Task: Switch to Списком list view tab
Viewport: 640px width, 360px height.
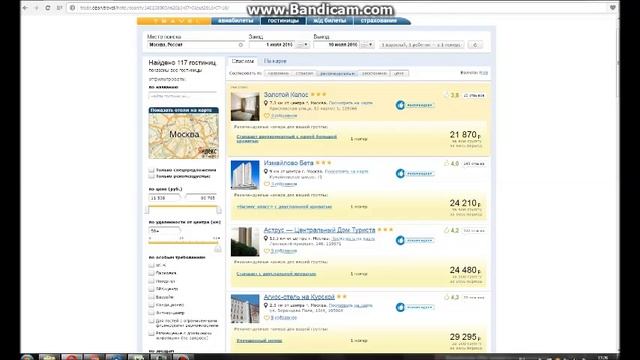Action: (x=242, y=61)
